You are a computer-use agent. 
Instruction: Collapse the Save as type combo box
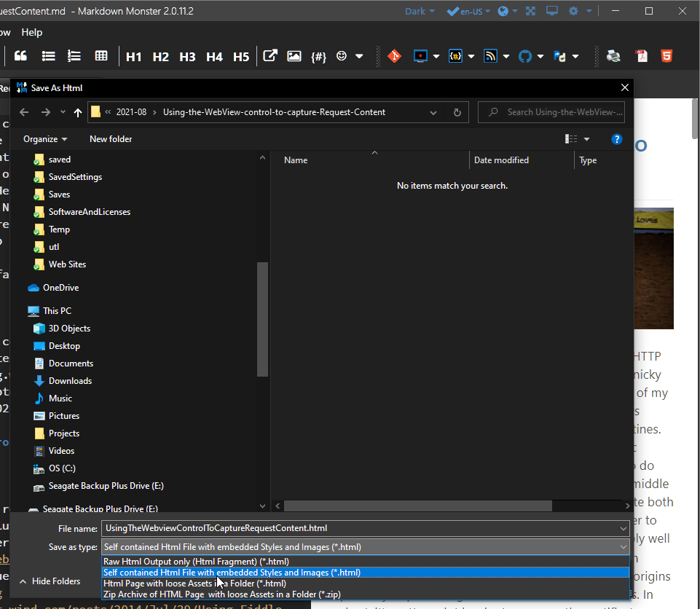click(624, 547)
